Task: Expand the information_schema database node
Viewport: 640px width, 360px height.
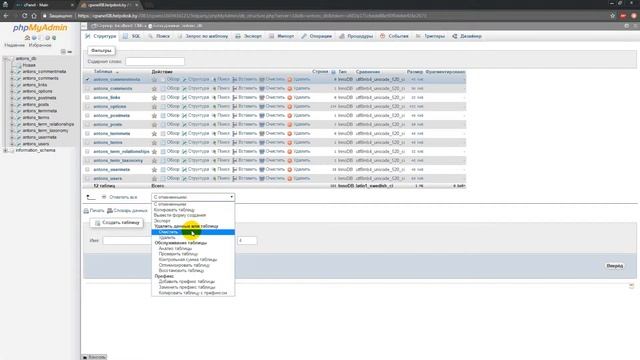Action: 5,150
